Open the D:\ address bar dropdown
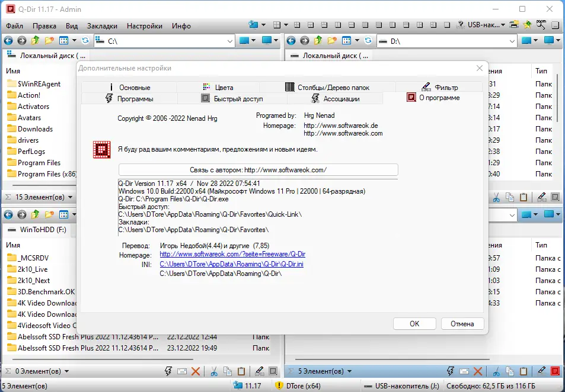This screenshot has height=392, width=565. point(512,41)
